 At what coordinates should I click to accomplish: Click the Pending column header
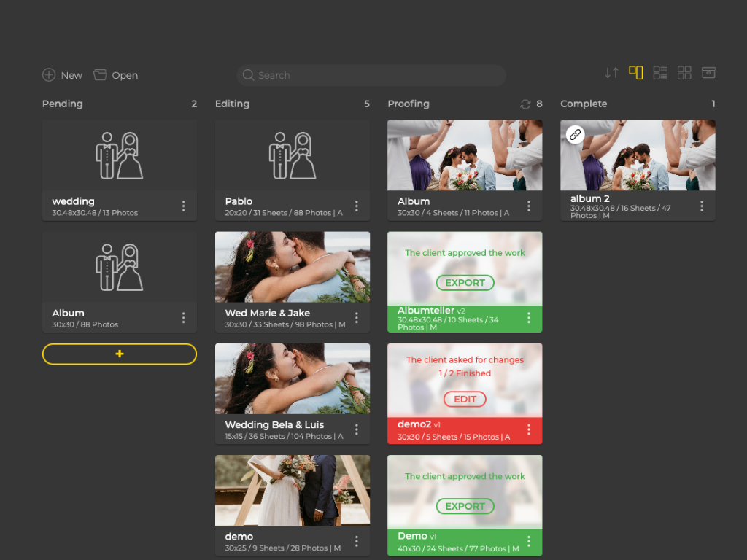(x=63, y=104)
